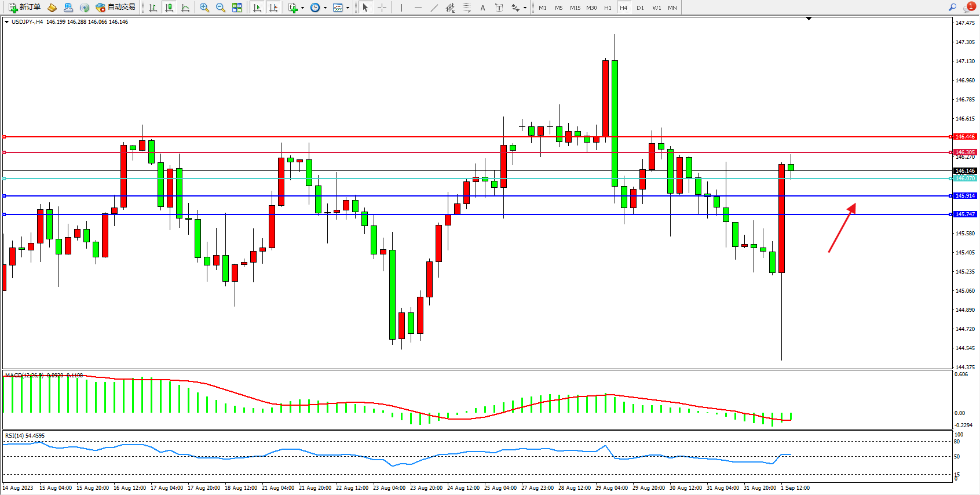
Task: Open the indicators list dropdown arrow
Action: click(x=302, y=8)
